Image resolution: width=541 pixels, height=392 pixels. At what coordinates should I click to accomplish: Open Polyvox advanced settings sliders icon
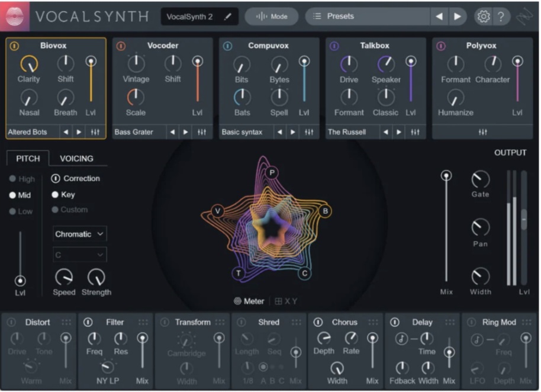pos(483,132)
